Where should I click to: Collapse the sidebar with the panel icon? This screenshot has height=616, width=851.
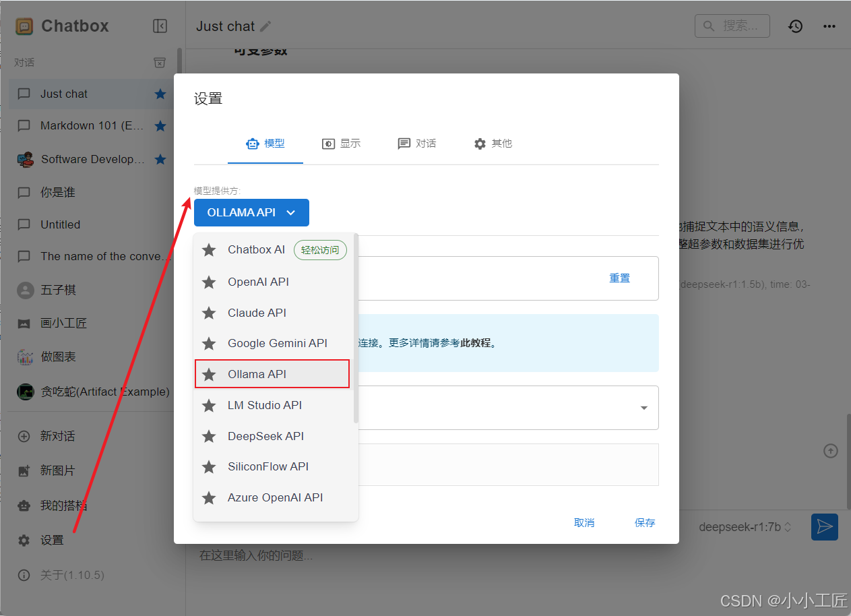click(x=160, y=26)
